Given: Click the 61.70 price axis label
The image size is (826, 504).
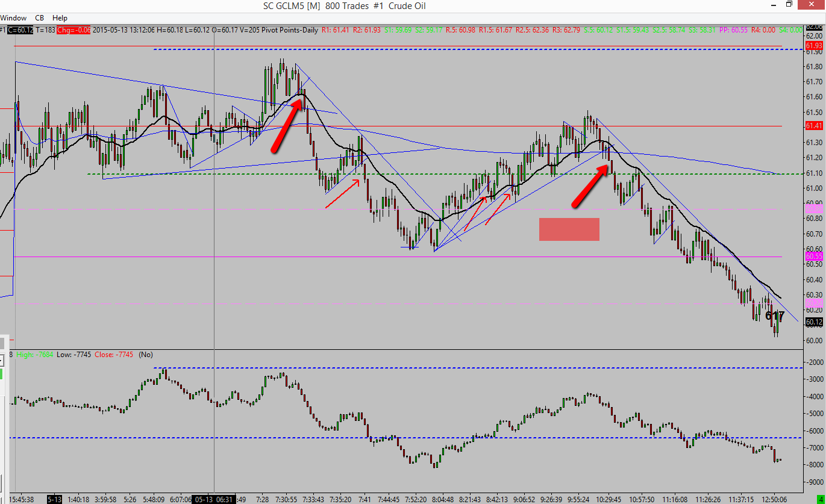Looking at the screenshot, I should 814,82.
